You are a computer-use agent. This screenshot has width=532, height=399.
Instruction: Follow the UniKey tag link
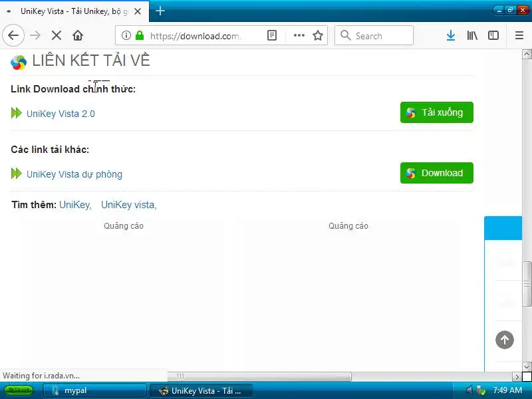pyautogui.click(x=75, y=205)
